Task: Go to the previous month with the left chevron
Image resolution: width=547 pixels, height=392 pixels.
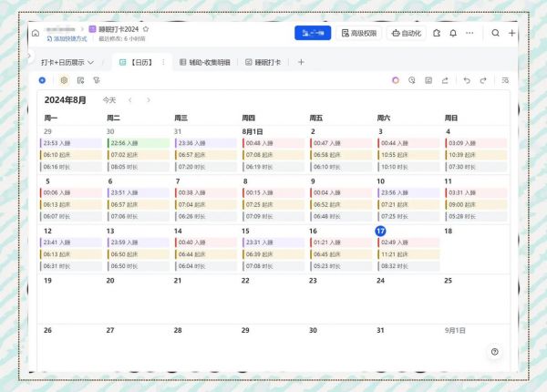Action: (x=130, y=99)
